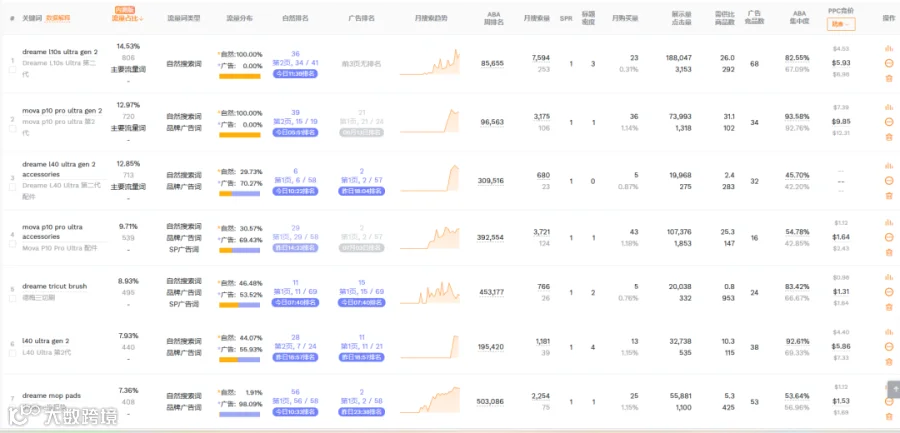Open chart icon for mova p10 pro ultra gen 2
The height and width of the screenshot is (433, 900).
pyautogui.click(x=889, y=107)
